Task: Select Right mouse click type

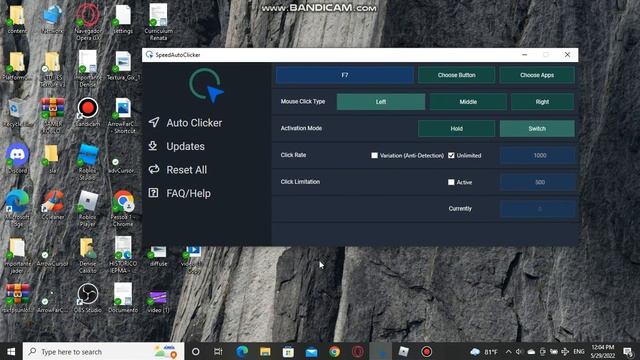Action: (x=542, y=102)
